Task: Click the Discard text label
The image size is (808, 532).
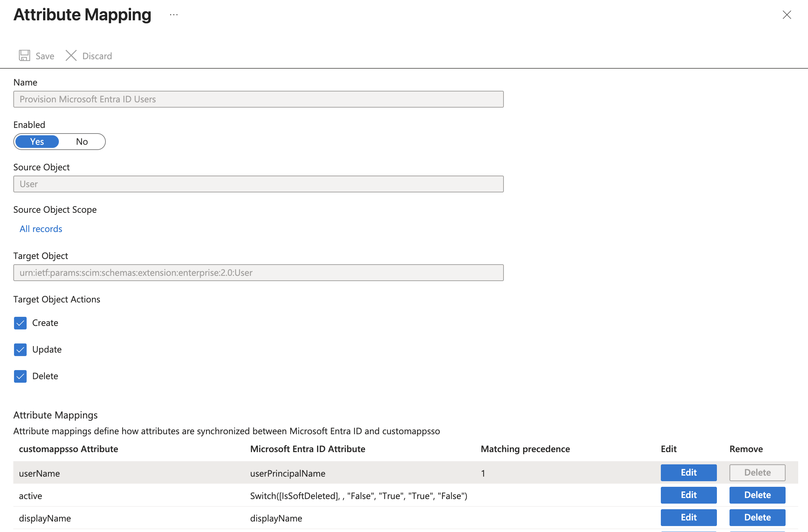Action: (97, 56)
